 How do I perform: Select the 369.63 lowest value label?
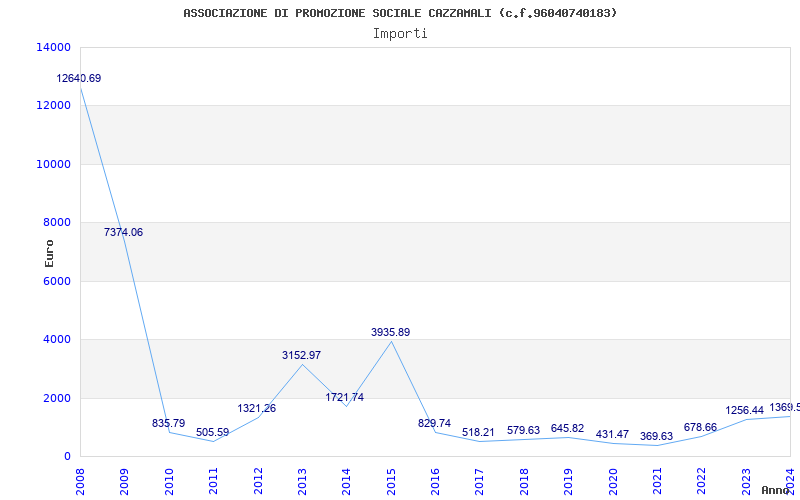[x=656, y=436]
